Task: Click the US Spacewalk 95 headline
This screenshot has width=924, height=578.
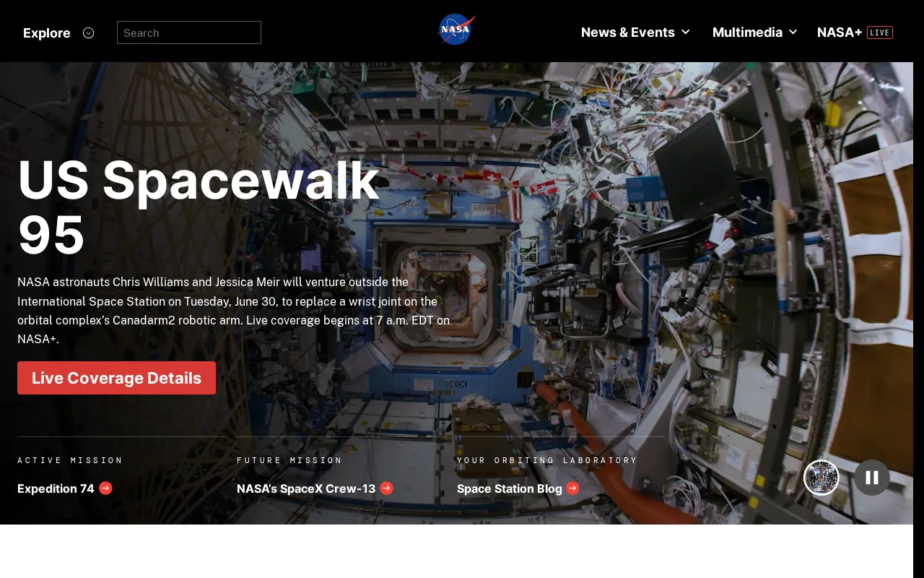Action: (199, 207)
